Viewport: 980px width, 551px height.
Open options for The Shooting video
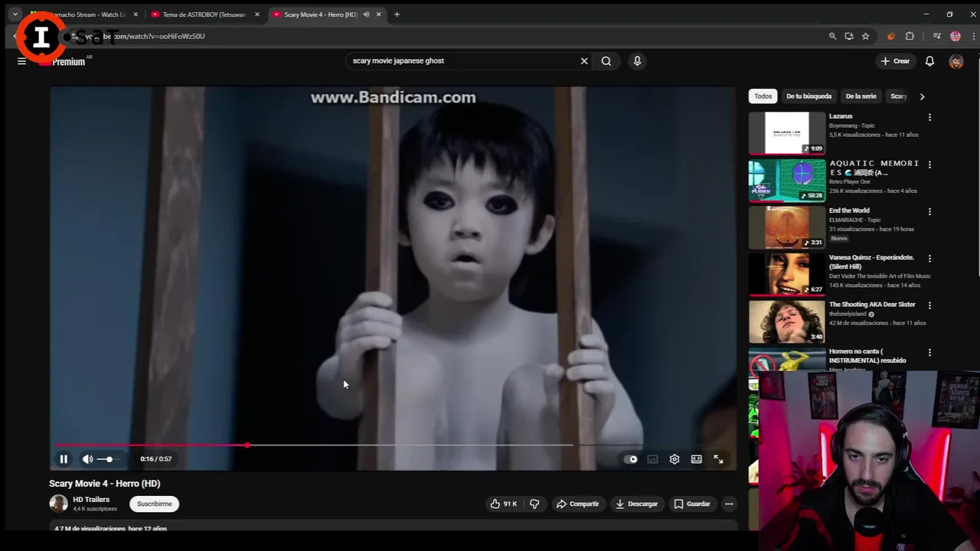pyautogui.click(x=929, y=305)
